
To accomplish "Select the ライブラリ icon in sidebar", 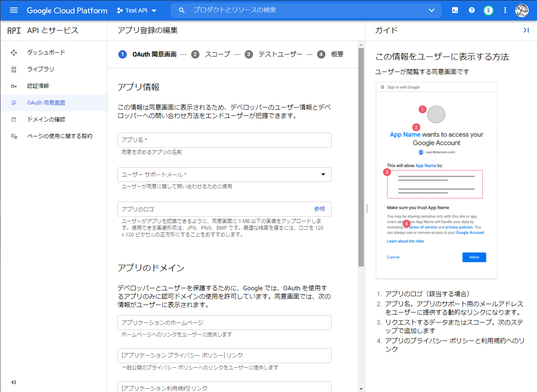I will click(x=14, y=69).
